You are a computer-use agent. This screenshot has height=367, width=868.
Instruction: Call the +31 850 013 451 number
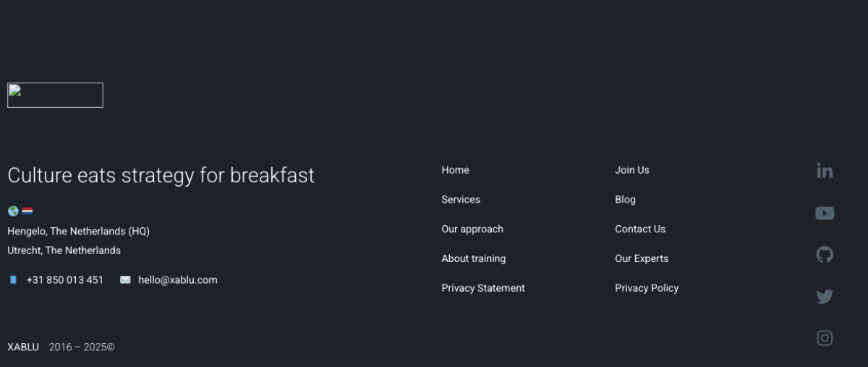click(x=65, y=280)
